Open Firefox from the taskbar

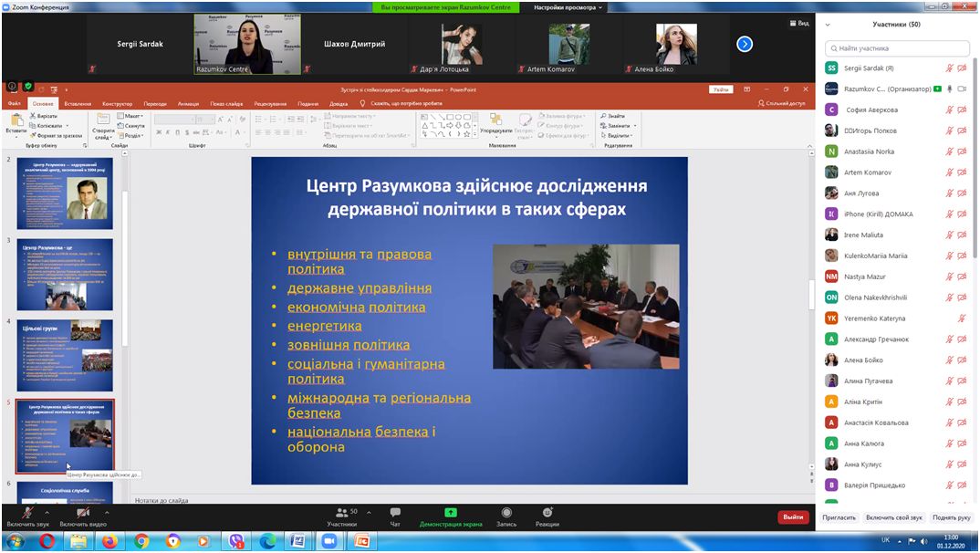coord(109,541)
